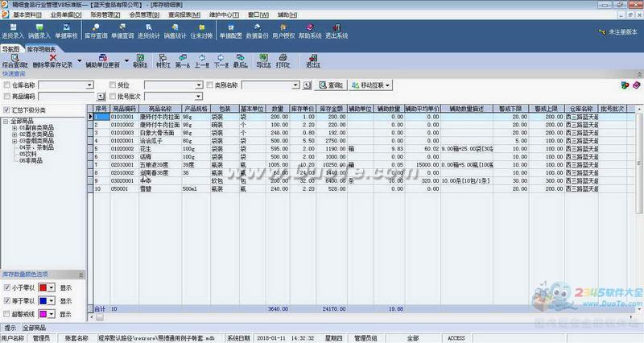The width and height of the screenshot is (644, 343).
Task: Open 单据配置 document configuration
Action: tap(230, 31)
